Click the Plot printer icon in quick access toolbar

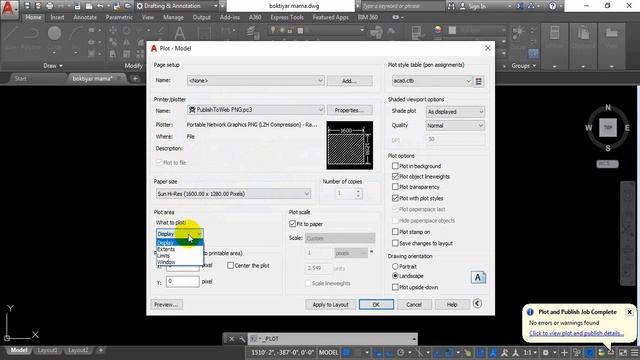[50, 6]
